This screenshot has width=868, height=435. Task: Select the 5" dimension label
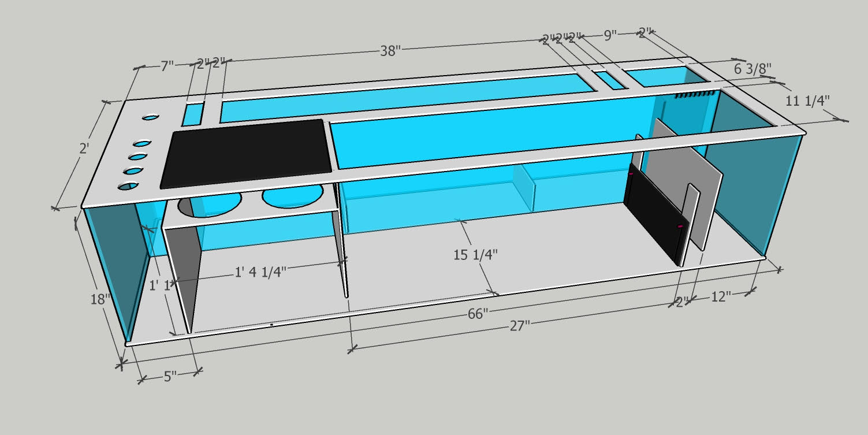pyautogui.click(x=170, y=377)
